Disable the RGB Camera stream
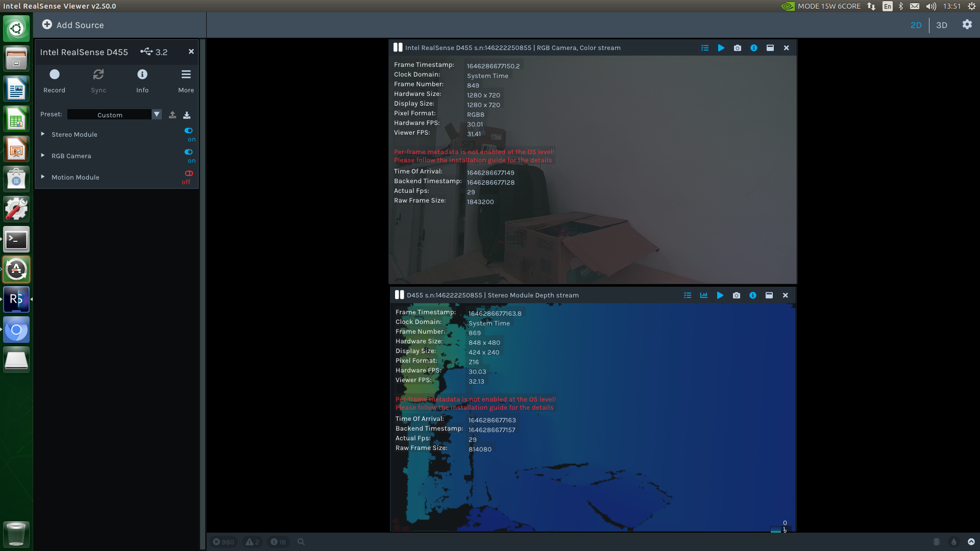The image size is (980, 551). (x=188, y=152)
